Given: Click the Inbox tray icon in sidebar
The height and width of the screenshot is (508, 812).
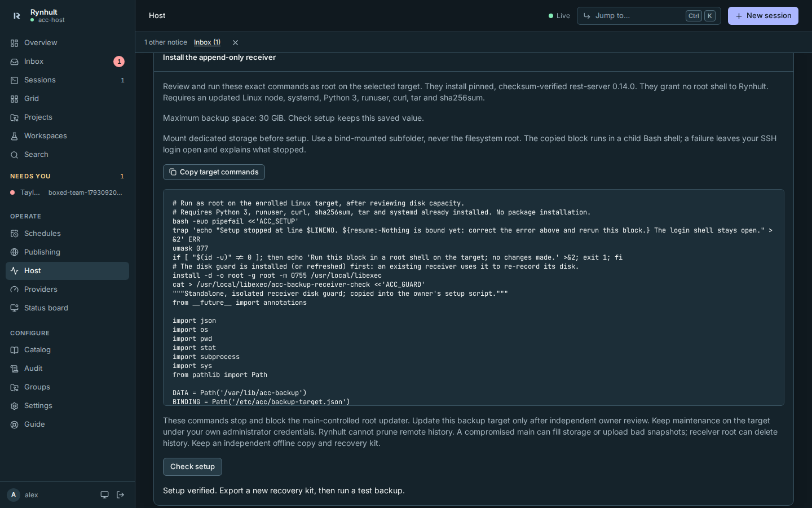Looking at the screenshot, I should 15,62.
